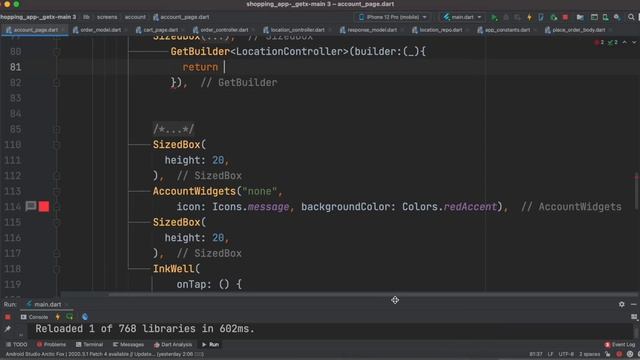This screenshot has width=640, height=360.
Task: Stop the running app with the red square in the top toolbar
Action: (565, 17)
